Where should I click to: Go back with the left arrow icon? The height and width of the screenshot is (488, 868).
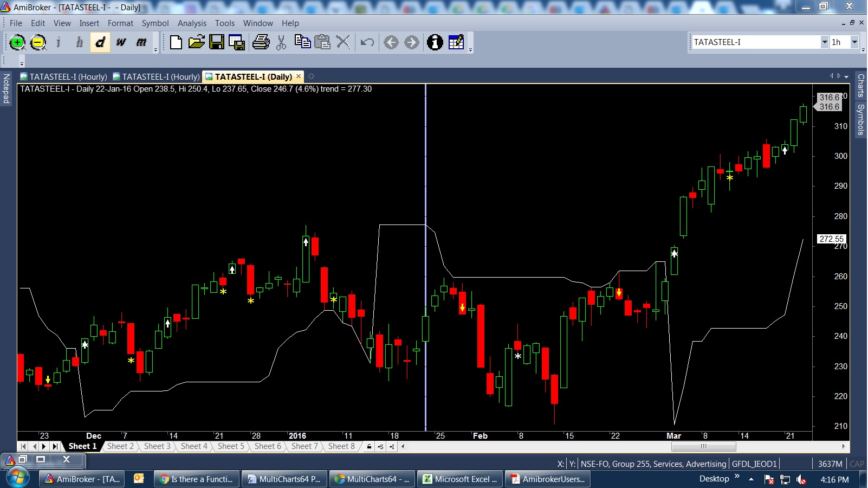point(391,42)
